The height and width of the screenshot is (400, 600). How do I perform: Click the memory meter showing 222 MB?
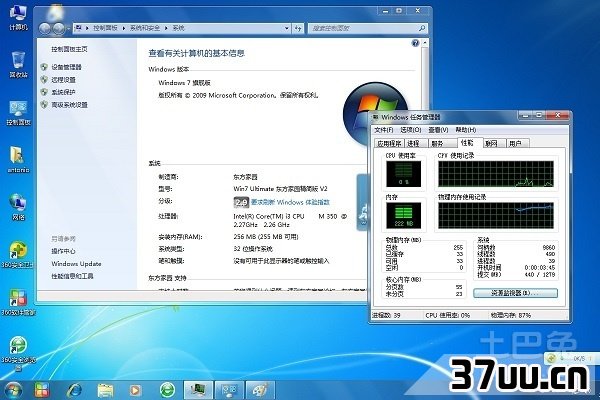(403, 215)
